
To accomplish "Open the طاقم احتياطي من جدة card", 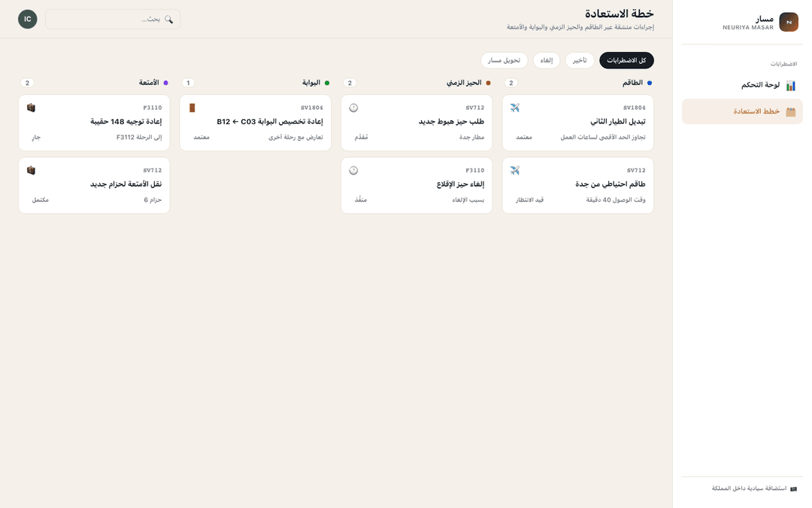I will pyautogui.click(x=578, y=186).
